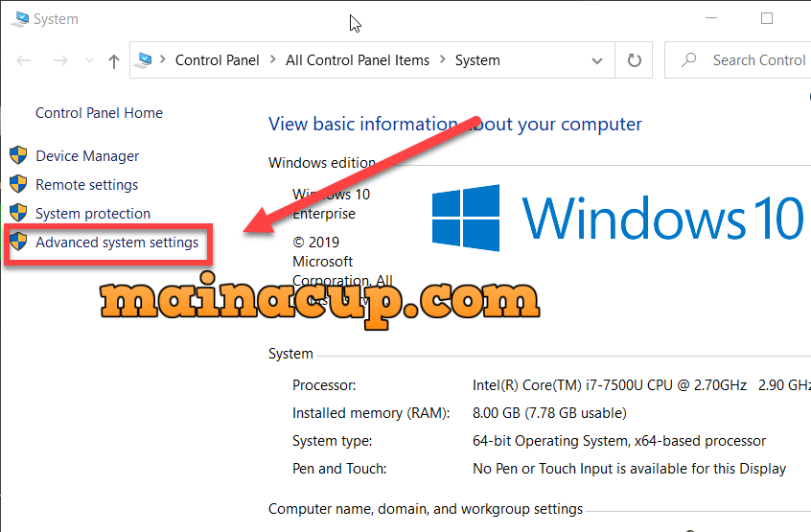Open address bar history dropdown
811x532 pixels.
597,61
